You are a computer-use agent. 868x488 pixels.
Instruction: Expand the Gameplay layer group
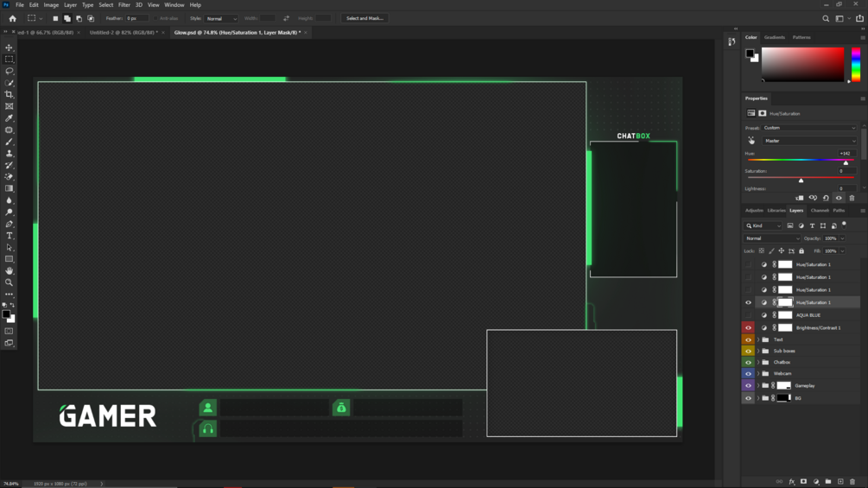[758, 385]
